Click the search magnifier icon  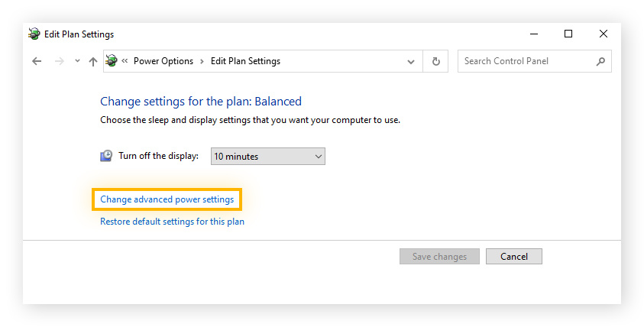pos(600,61)
